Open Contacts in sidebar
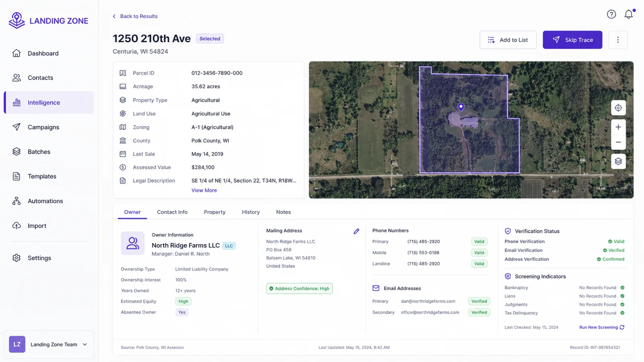 (49, 78)
